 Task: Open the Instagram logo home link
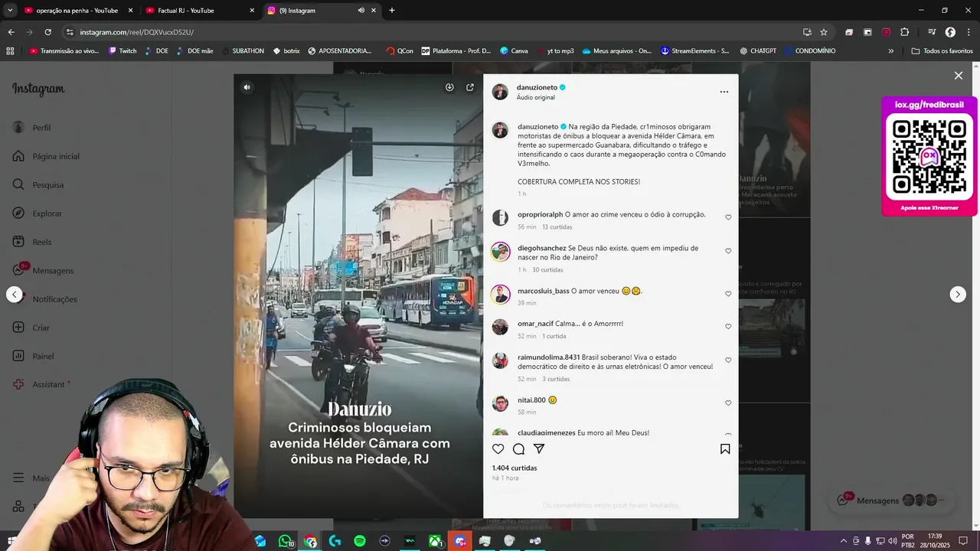click(38, 89)
